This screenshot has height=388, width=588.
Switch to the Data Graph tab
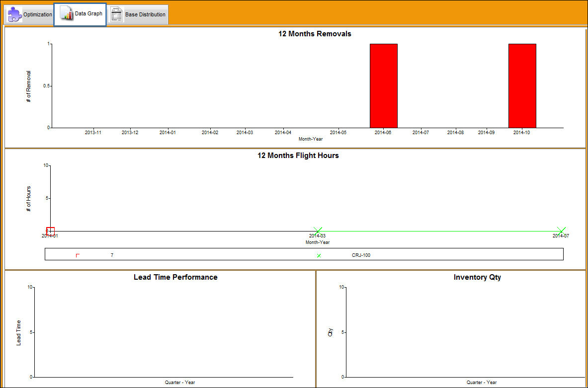(80, 14)
